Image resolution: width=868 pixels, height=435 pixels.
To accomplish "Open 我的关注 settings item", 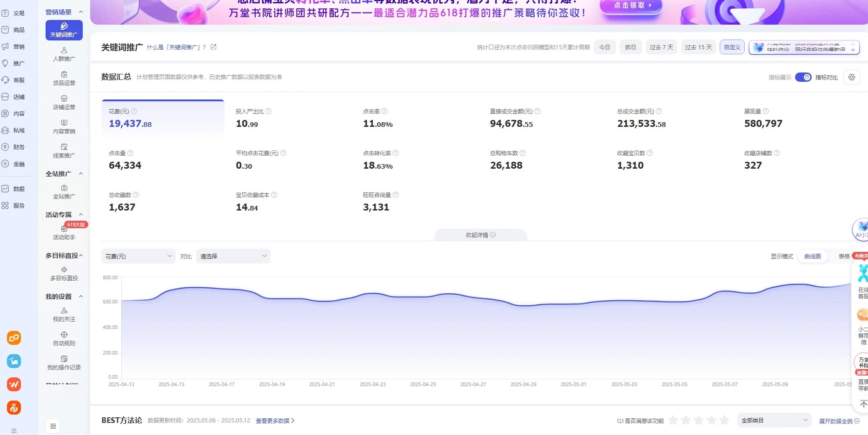I will (x=64, y=315).
